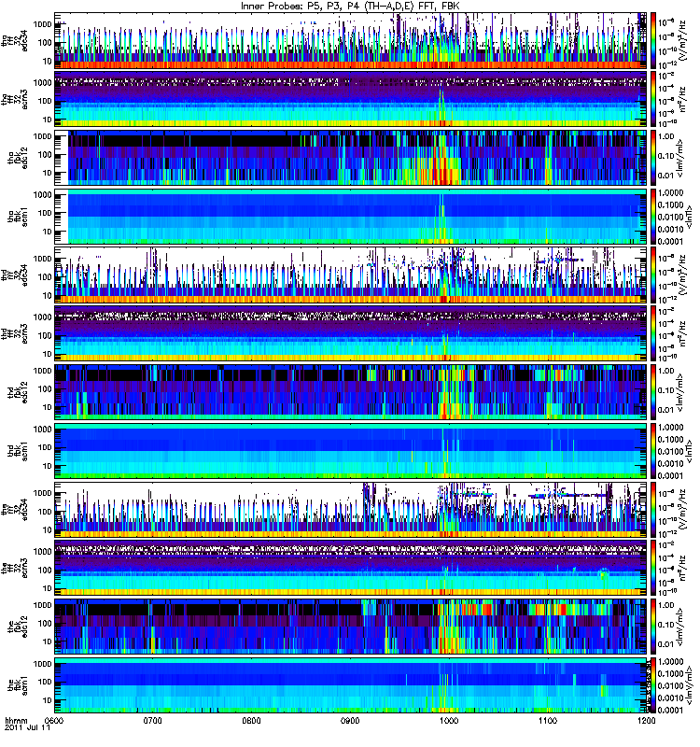Click the nT²/Hz unit label beside the scm3
The image size is (700, 747).
click(682, 569)
